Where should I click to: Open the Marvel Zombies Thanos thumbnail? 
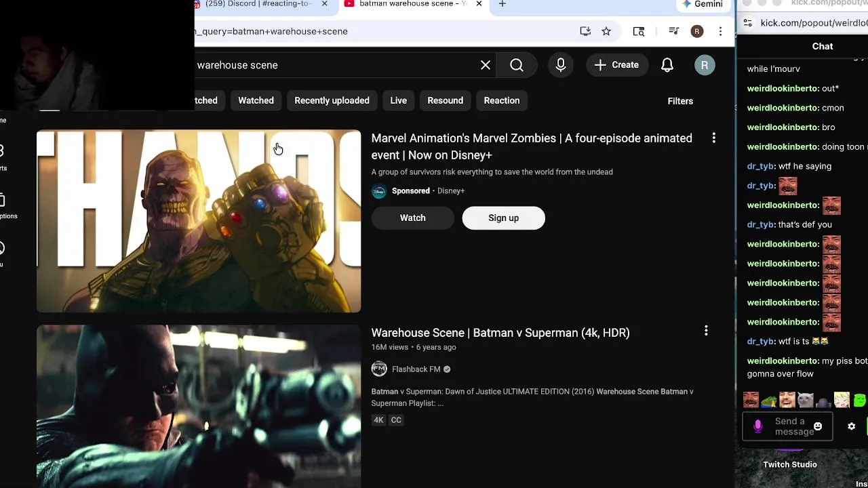point(199,221)
